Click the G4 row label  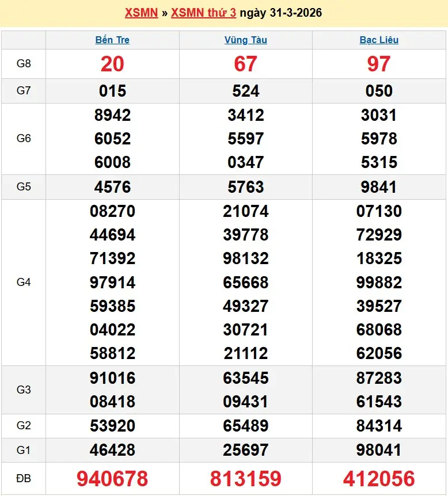(24, 282)
